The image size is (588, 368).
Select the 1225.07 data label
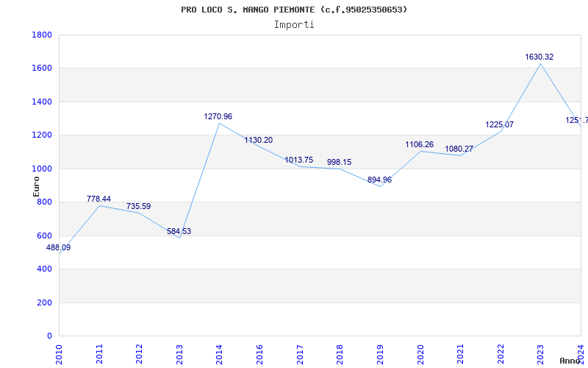point(500,124)
